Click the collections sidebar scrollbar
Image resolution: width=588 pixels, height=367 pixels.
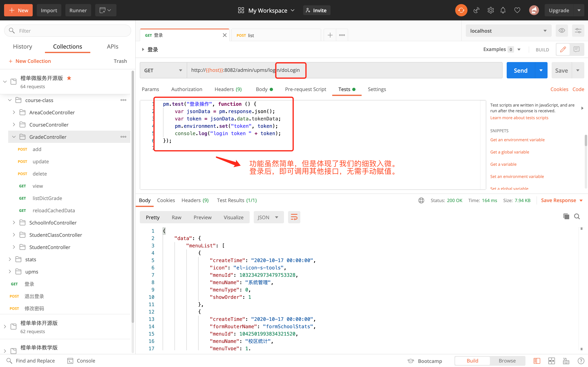point(133,194)
